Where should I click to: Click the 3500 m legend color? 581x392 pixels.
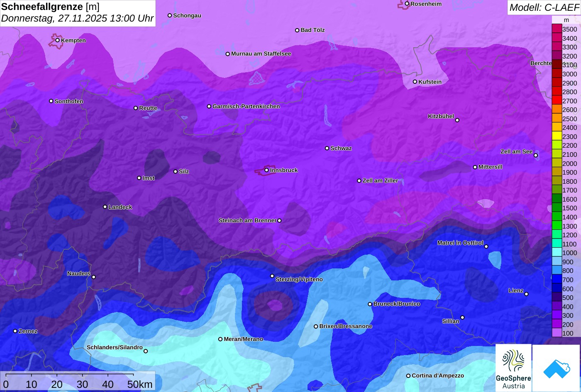[557, 29]
